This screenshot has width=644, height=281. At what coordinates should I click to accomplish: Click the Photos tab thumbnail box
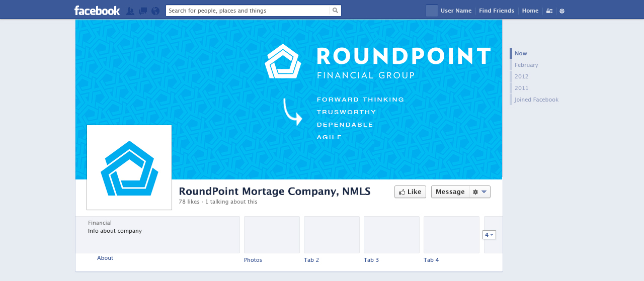[272, 235]
